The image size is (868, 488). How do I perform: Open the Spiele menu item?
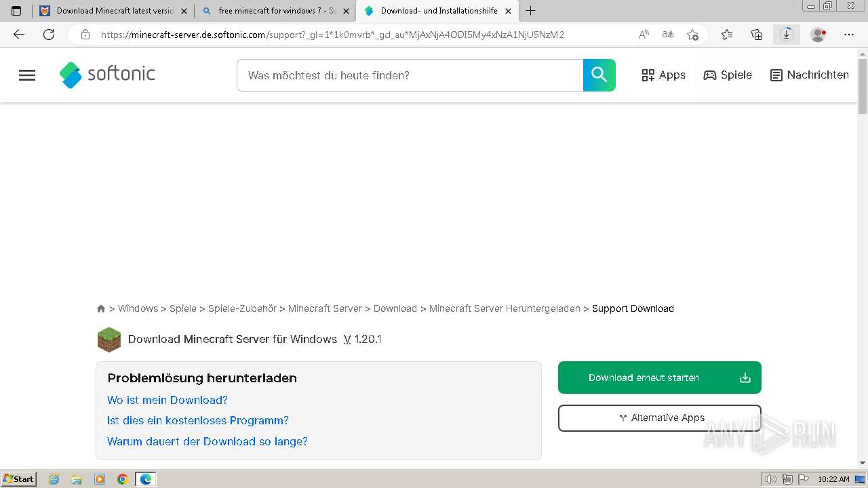(728, 75)
